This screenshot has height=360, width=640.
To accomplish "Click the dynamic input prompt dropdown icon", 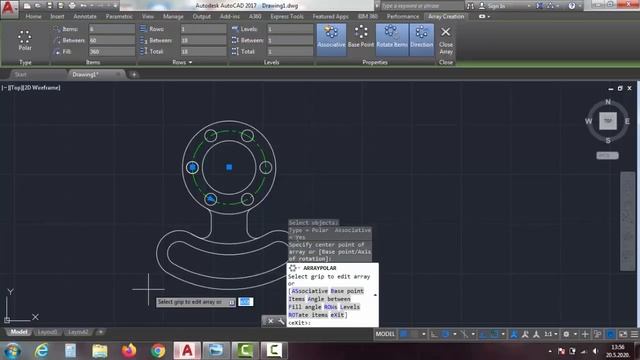I will [231, 302].
